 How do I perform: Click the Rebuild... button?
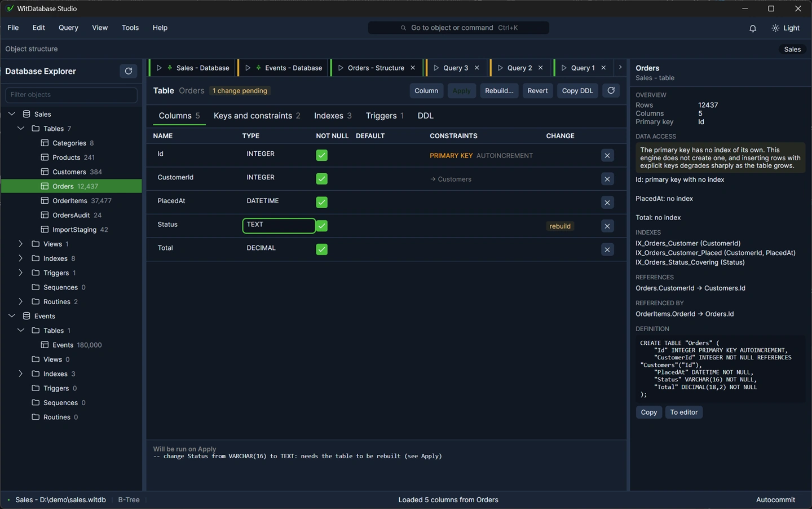[499, 91]
